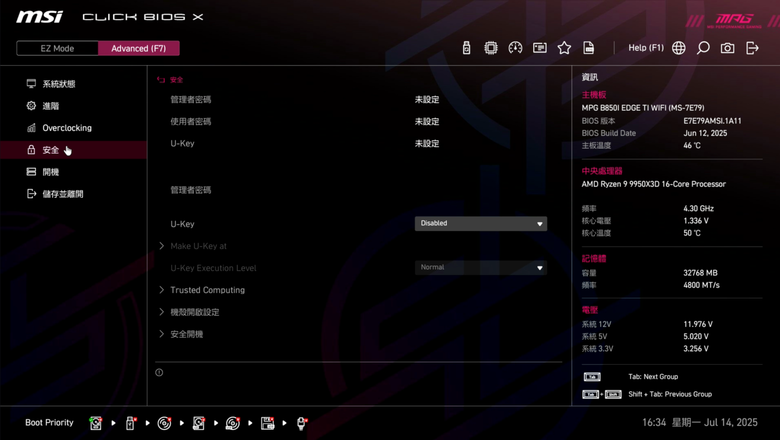Click BIOS version E7E79AMSI.1A11 value
Screen dimensions: 780x440
click(x=712, y=121)
